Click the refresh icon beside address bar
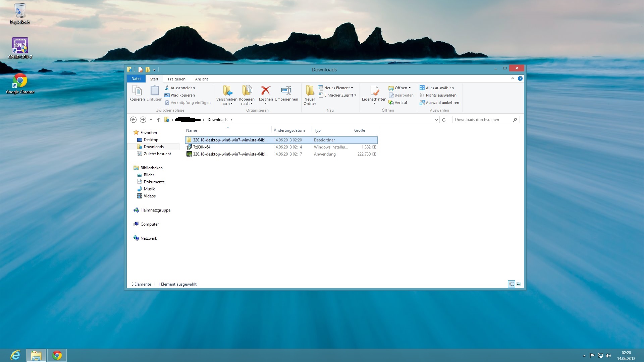The image size is (644, 362). pos(444,120)
